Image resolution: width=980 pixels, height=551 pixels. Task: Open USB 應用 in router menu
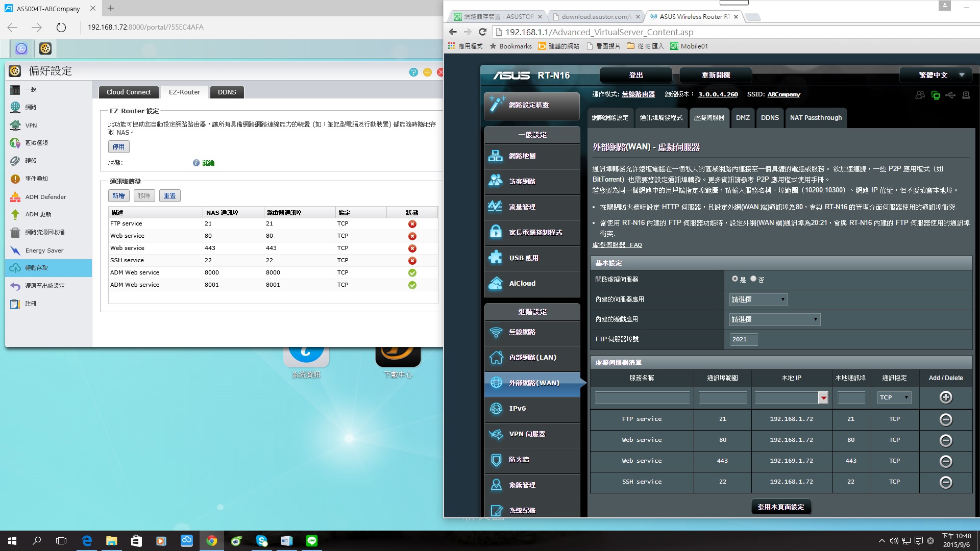point(532,258)
